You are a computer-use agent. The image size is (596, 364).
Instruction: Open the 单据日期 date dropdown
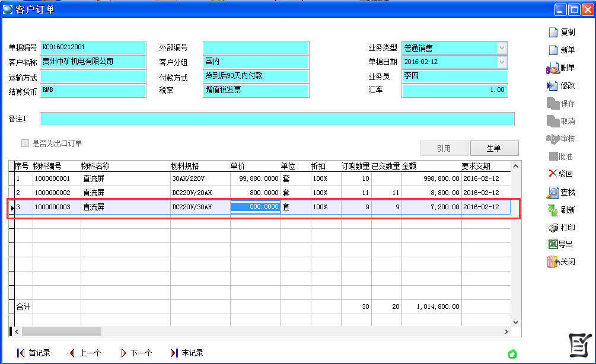(502, 62)
